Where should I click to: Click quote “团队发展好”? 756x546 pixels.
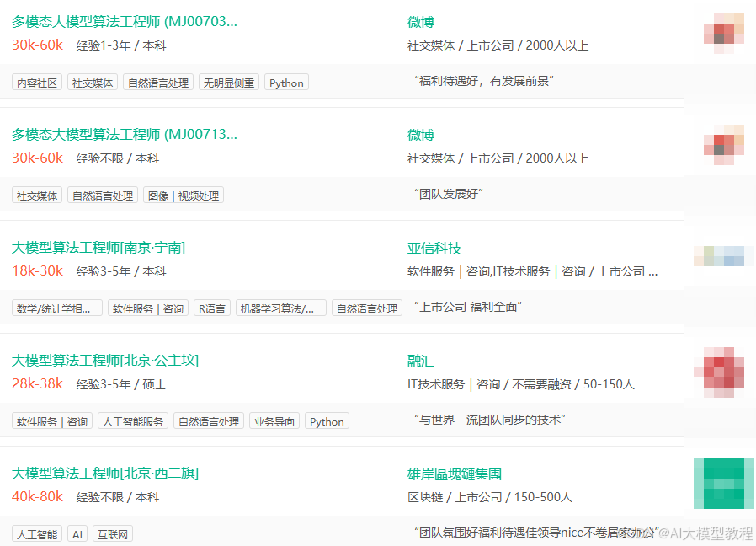pos(449,194)
